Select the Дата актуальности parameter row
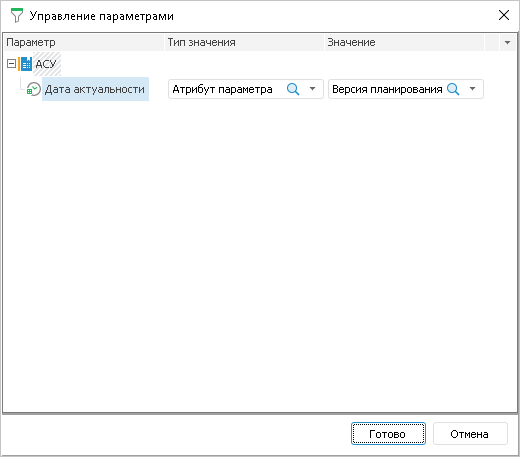The height and width of the screenshot is (457, 520). click(x=95, y=89)
